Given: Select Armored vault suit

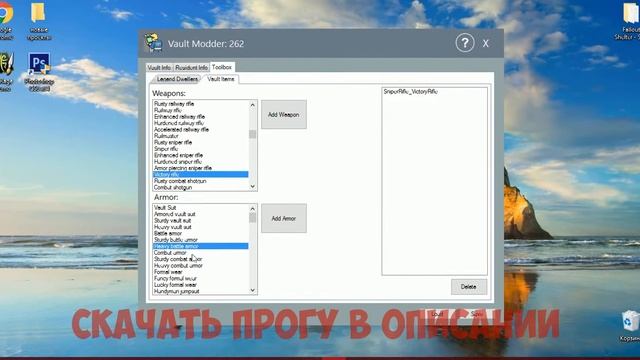Looking at the screenshot, I should [x=200, y=214].
